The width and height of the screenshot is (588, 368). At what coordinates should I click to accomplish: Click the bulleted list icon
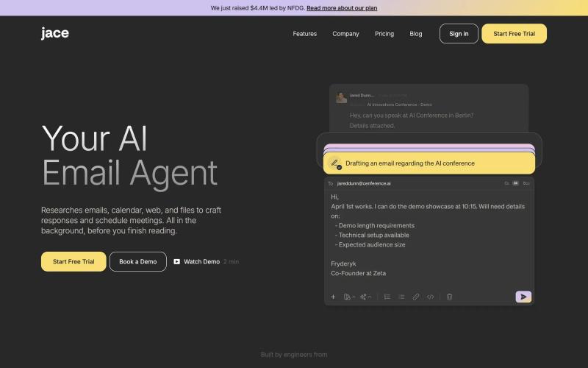(x=401, y=297)
